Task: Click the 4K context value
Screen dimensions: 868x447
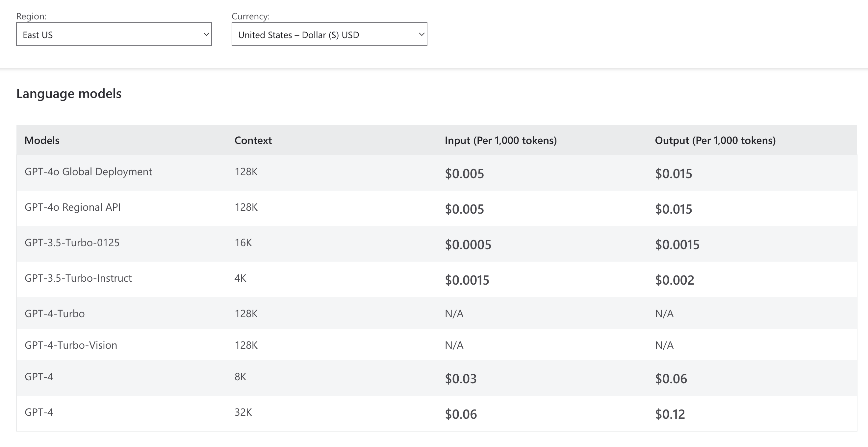Action: pyautogui.click(x=240, y=278)
